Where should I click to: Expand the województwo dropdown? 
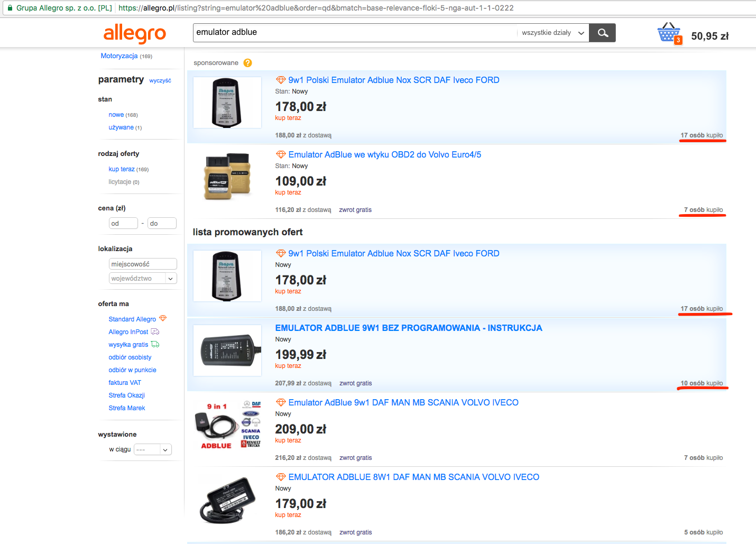(170, 279)
